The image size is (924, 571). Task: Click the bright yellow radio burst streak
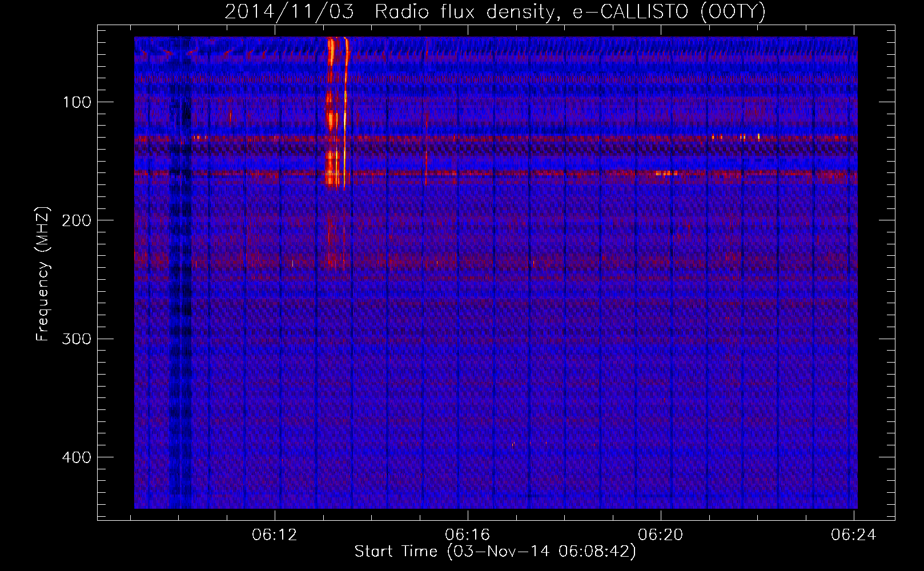pyautogui.click(x=346, y=114)
